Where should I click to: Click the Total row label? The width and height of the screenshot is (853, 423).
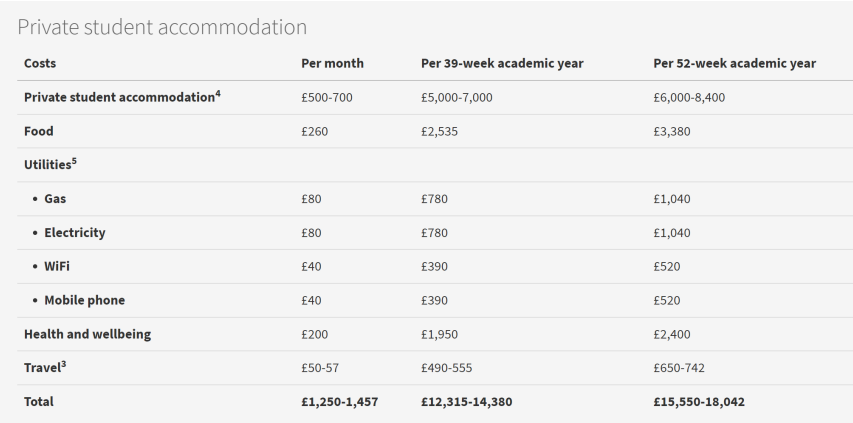(39, 402)
